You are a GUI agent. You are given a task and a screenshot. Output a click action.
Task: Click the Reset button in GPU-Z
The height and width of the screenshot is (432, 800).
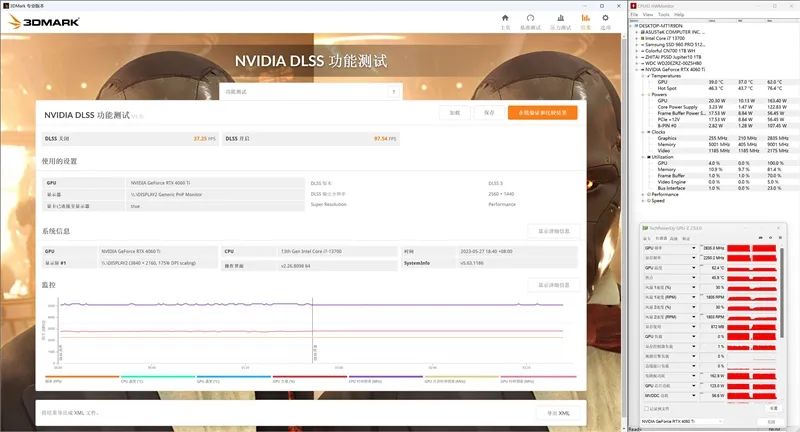pyautogui.click(x=773, y=409)
